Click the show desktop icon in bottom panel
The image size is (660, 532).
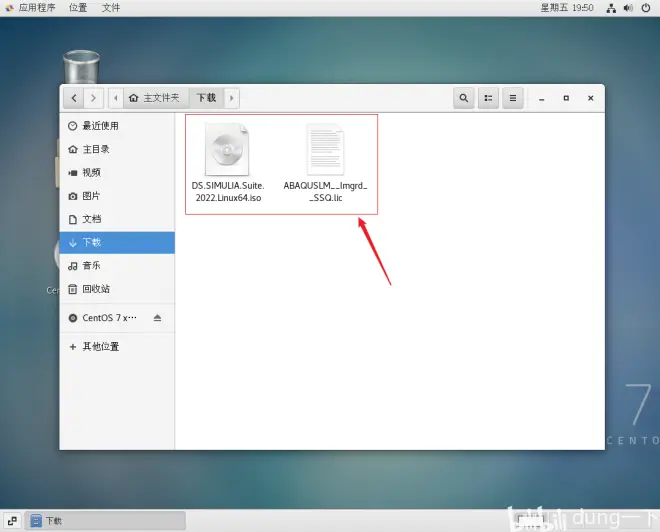[x=12, y=521]
